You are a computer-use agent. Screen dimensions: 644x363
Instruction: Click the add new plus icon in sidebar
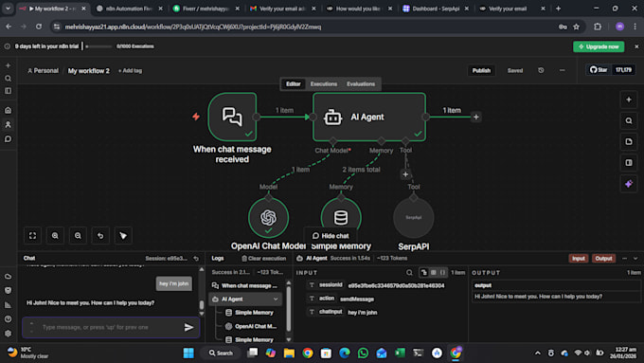coord(8,65)
